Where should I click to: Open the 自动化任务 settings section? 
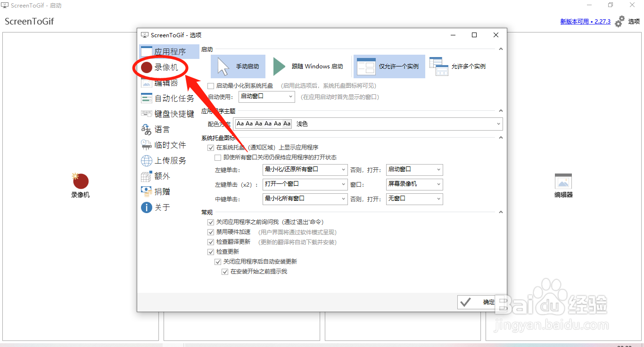click(169, 99)
